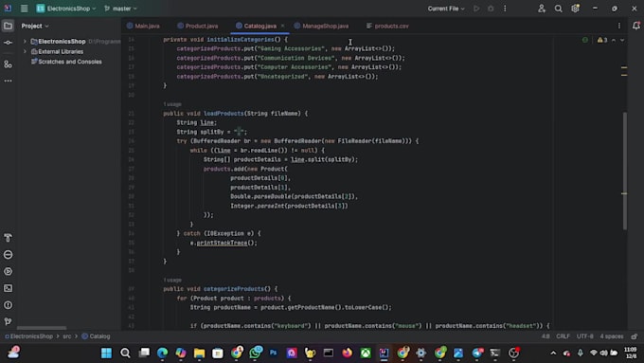The height and width of the screenshot is (363, 644).
Task: Open the Git tool window
Action: (8, 321)
